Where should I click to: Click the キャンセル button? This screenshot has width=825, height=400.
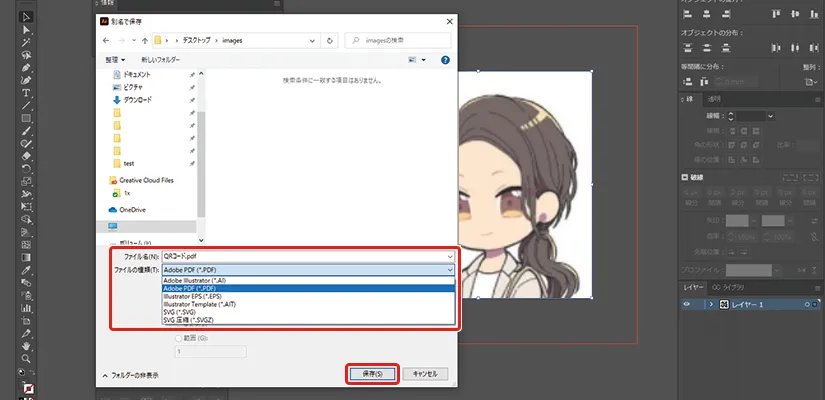[425, 374]
